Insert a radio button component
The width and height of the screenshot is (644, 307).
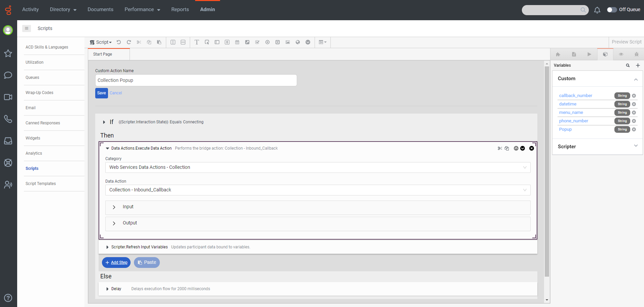(x=267, y=42)
